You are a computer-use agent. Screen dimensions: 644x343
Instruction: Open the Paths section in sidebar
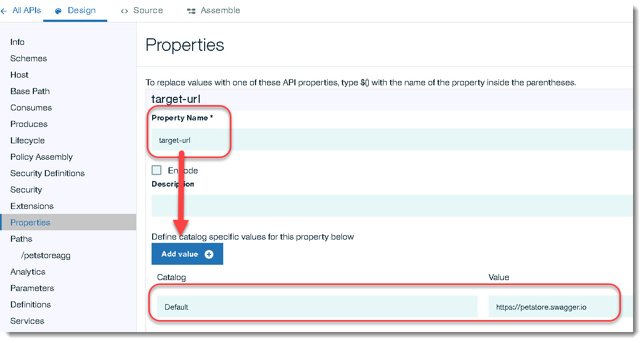tap(21, 239)
